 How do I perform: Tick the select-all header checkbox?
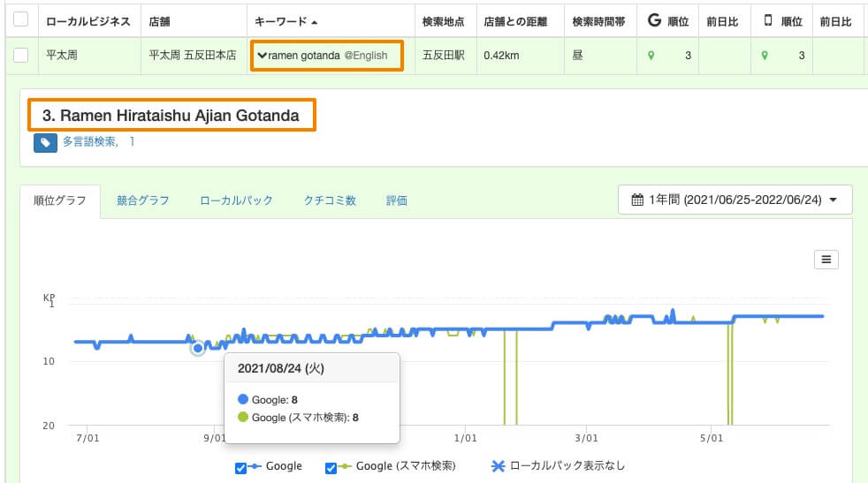click(21, 19)
